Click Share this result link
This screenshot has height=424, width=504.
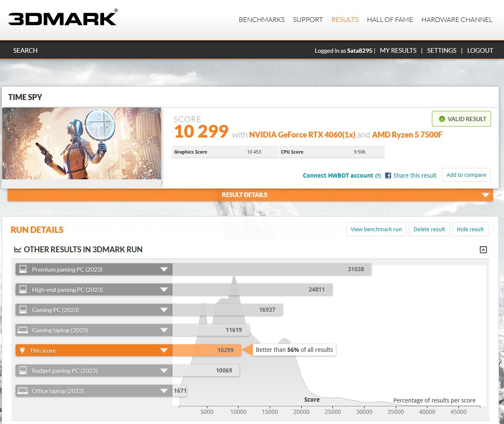click(x=415, y=176)
